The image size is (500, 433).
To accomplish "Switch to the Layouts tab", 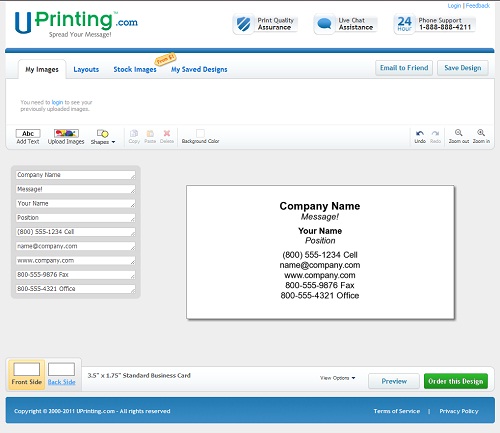I will [86, 69].
